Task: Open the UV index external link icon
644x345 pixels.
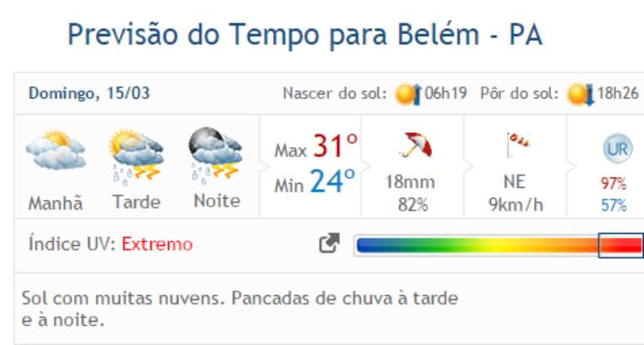Action: pos(329,244)
